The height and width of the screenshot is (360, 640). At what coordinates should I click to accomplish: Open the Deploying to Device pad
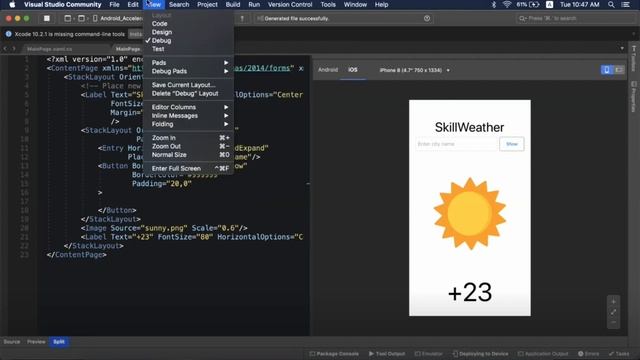pos(480,354)
